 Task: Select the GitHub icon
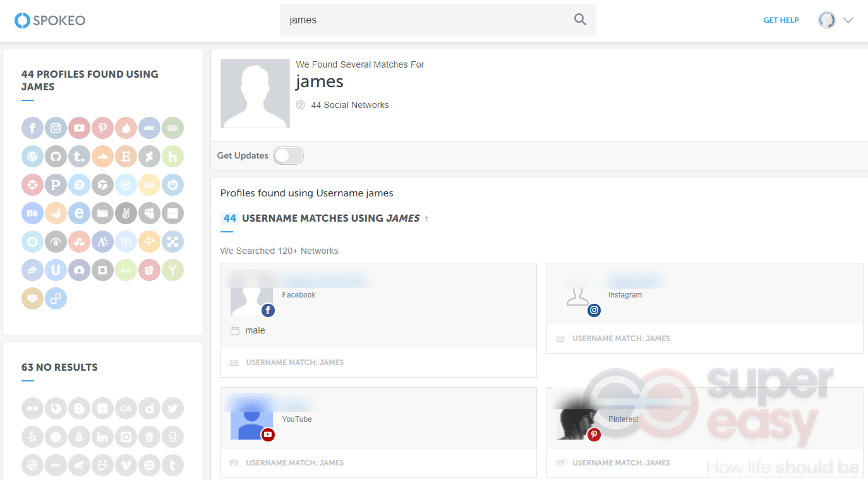[x=56, y=157]
